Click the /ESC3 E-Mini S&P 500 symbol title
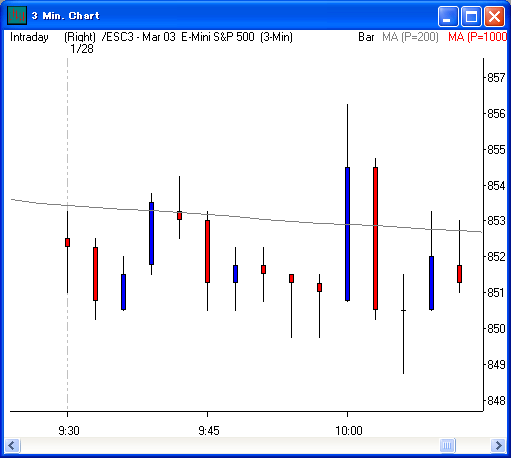Viewport: 511px width, 458px height. coord(197,37)
